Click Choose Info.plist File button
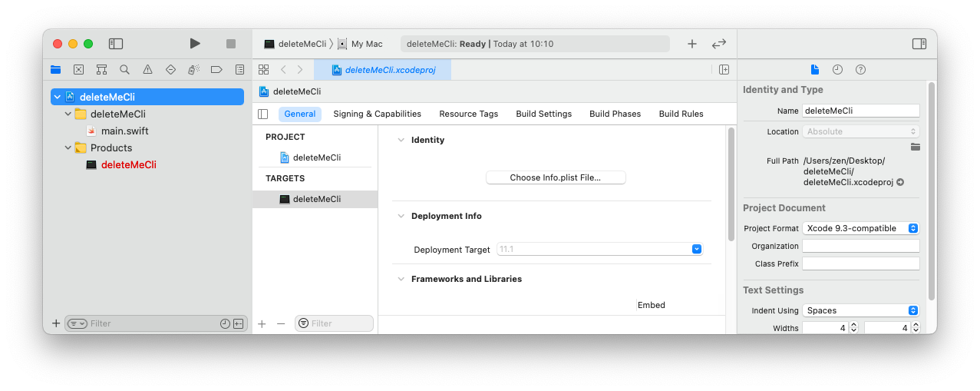 pos(556,177)
